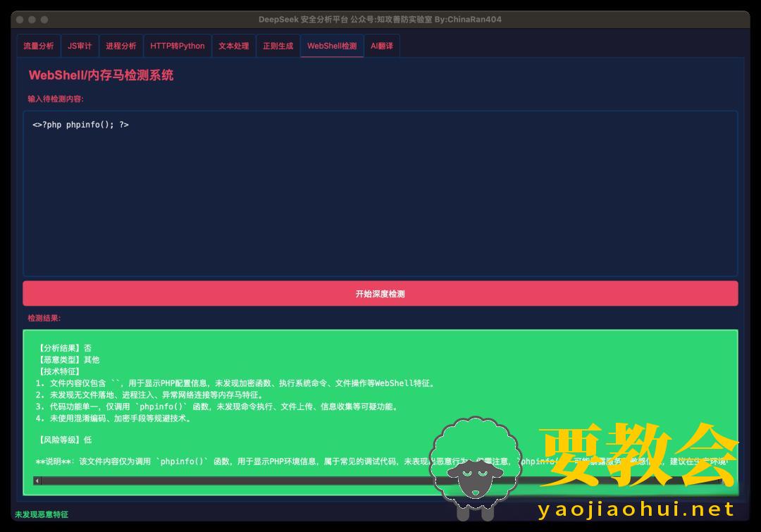Select the WebShell检测 tab

click(x=332, y=46)
